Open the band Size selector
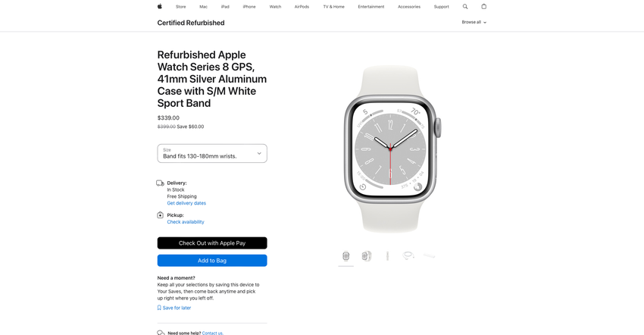Screen dimensions: 644x335 (212, 153)
